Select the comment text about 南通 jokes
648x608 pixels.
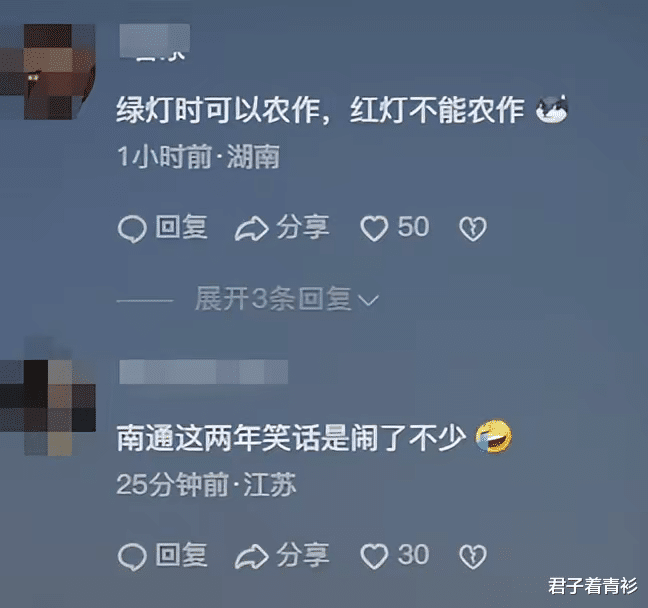click(291, 438)
